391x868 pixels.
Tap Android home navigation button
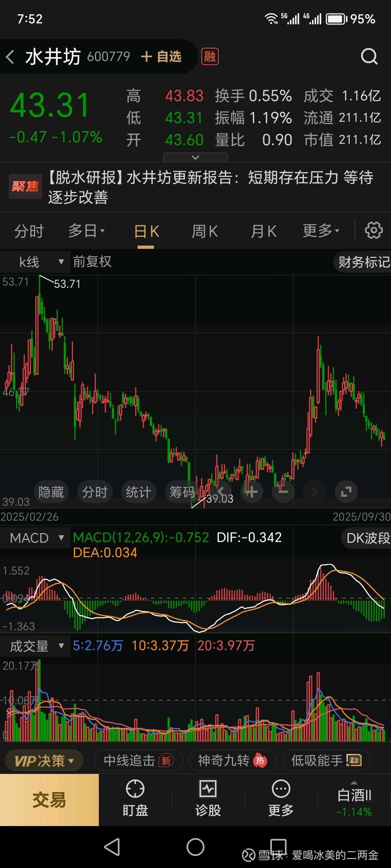click(x=195, y=847)
